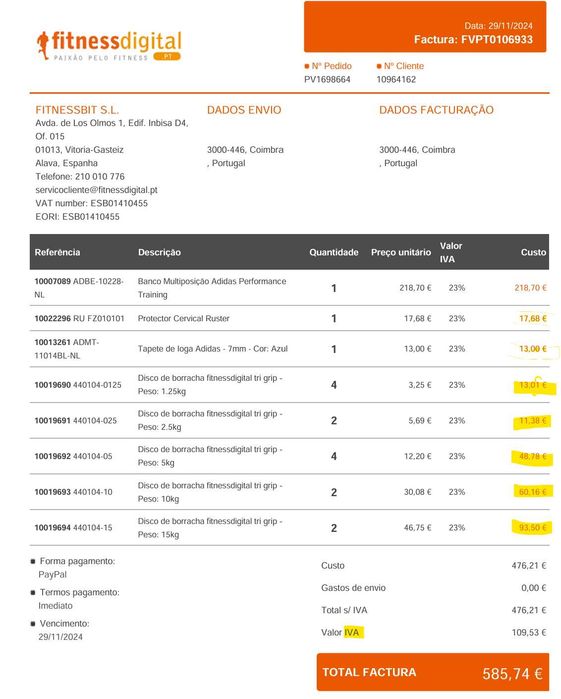Select the Quantidade column header
The width and height of the screenshot is (561, 699).
(334, 252)
